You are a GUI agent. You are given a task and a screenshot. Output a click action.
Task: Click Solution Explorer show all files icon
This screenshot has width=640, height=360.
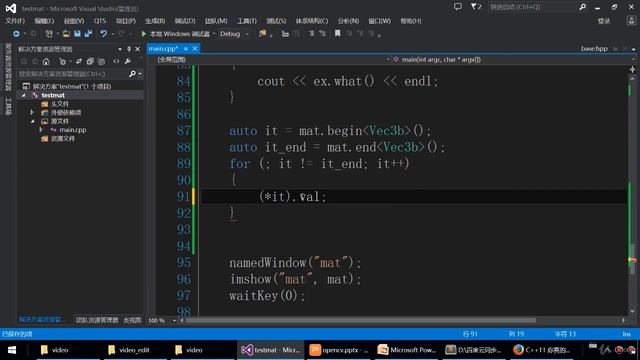(x=101, y=62)
